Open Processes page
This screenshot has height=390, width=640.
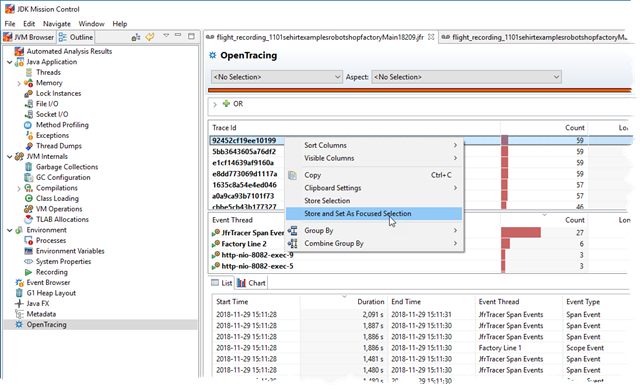coord(51,241)
